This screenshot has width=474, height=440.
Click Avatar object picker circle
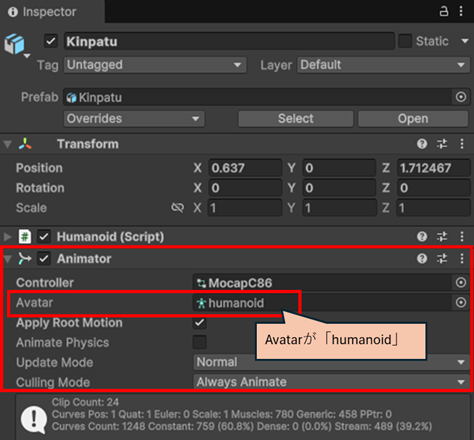461,303
